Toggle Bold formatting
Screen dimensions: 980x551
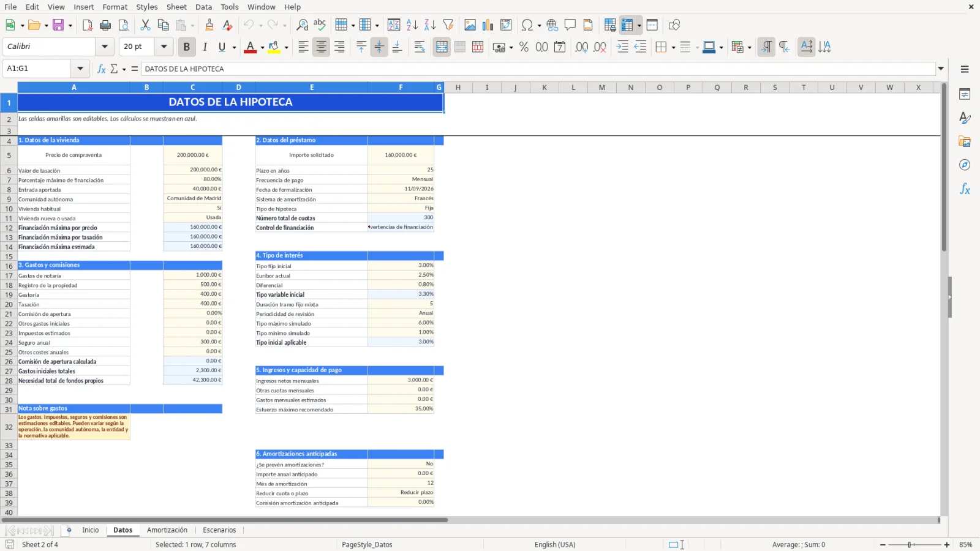click(x=186, y=47)
